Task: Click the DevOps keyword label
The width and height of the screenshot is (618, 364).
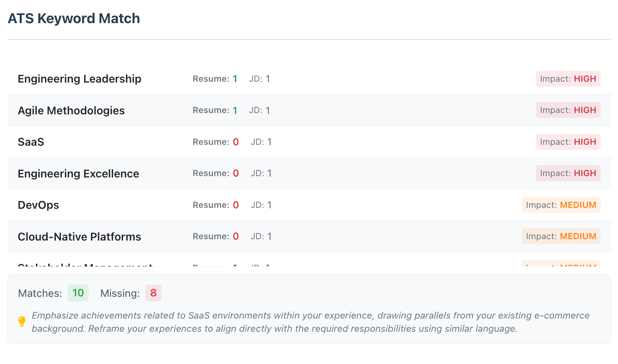Action: 39,205
